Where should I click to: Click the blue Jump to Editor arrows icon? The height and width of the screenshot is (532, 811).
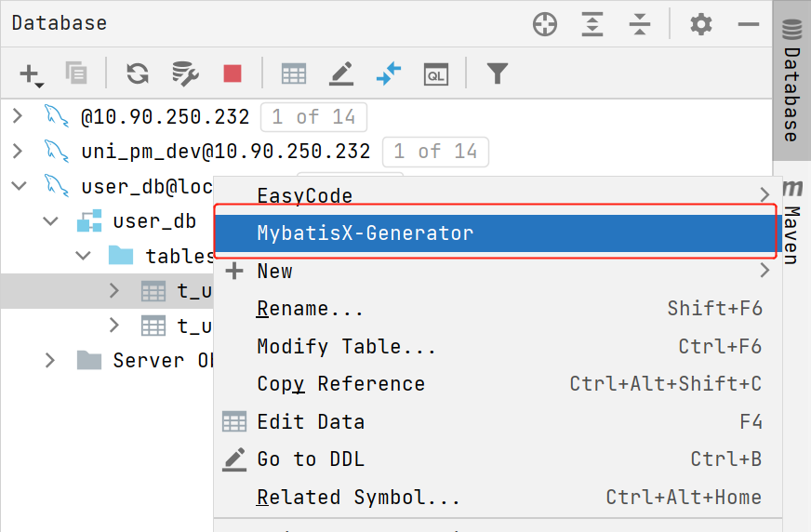click(389, 73)
